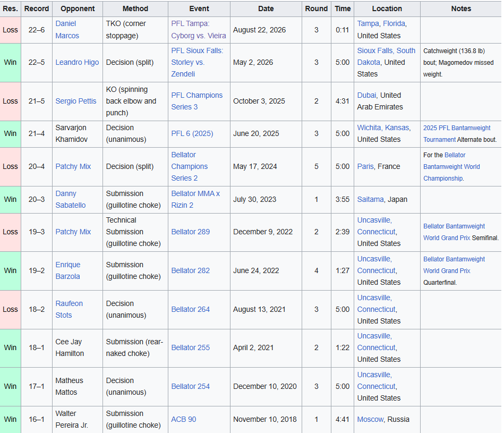Viewport: 504px width, 433px height.
Task: Click the Moscow location link
Action: [x=370, y=419]
